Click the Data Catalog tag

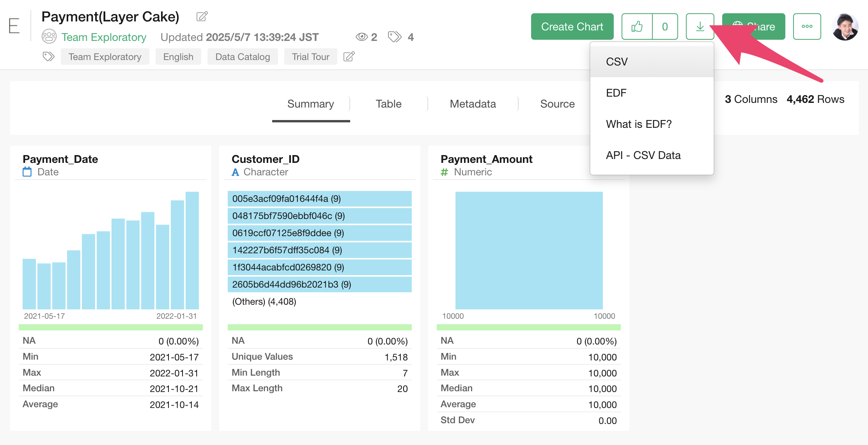tap(243, 57)
